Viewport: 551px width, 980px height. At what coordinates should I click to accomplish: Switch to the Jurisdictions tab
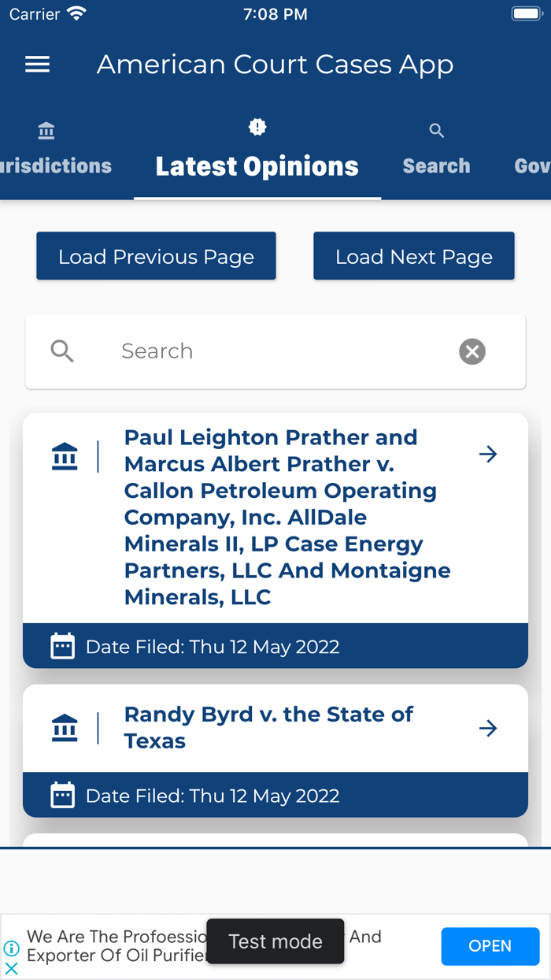[55, 165]
